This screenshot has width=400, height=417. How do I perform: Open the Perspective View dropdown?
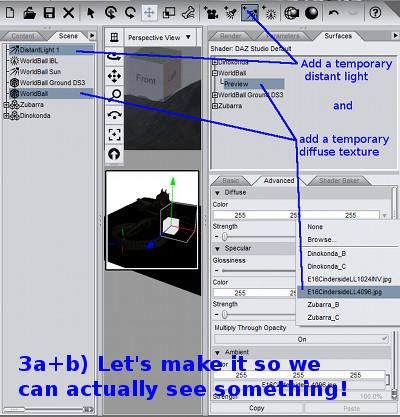tap(159, 37)
